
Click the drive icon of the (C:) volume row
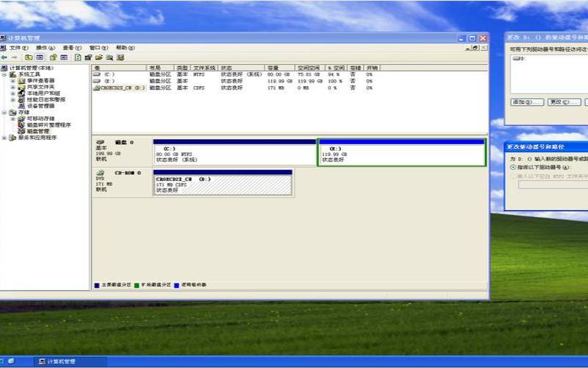point(97,74)
